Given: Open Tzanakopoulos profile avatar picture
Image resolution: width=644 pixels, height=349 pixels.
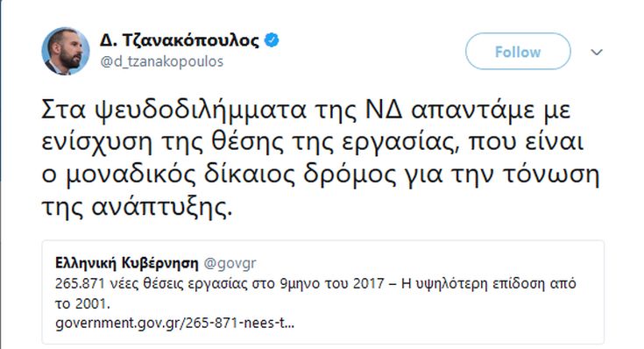Looking at the screenshot, I should 66,52.
